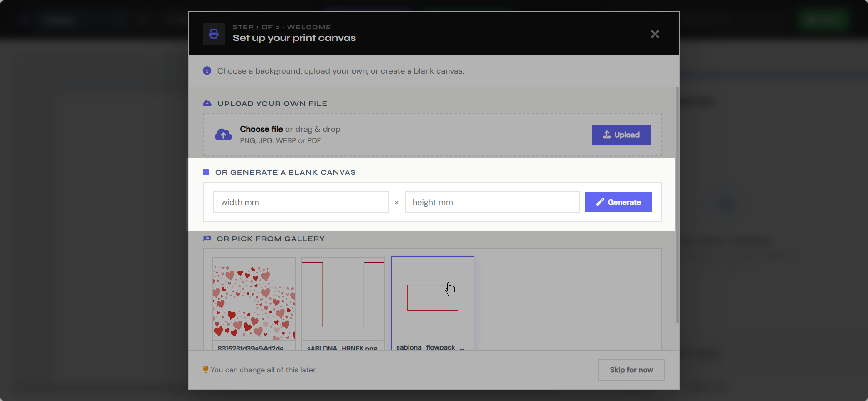Select the sABLONA_HRNEK gallery thumbnail
Screen dimensions: 868x401
(x=343, y=304)
